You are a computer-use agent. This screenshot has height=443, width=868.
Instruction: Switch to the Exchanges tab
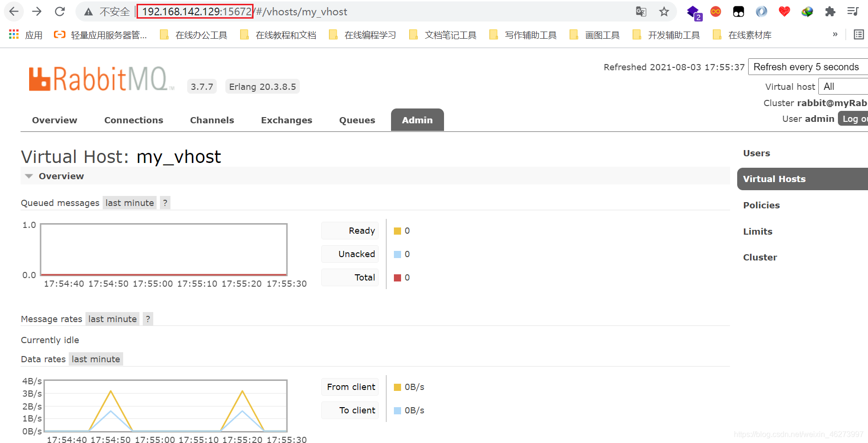point(286,120)
